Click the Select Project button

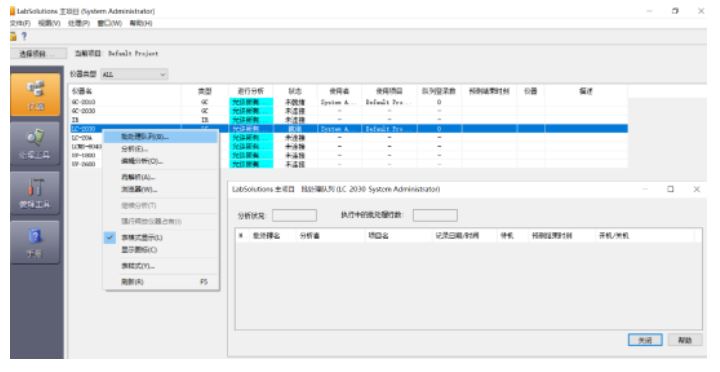coord(39,54)
